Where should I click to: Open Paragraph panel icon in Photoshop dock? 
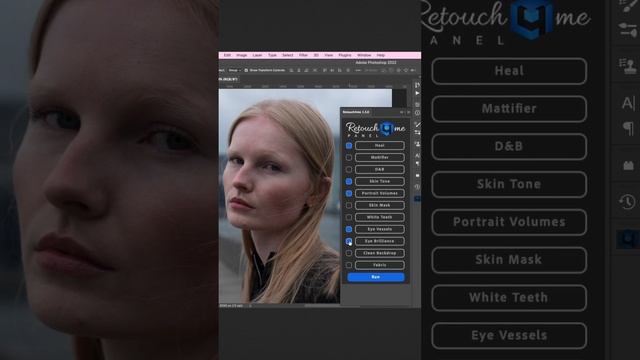[x=417, y=163]
